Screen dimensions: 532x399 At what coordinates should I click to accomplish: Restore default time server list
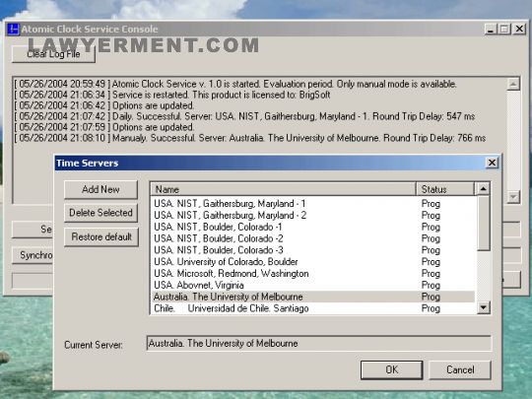101,236
